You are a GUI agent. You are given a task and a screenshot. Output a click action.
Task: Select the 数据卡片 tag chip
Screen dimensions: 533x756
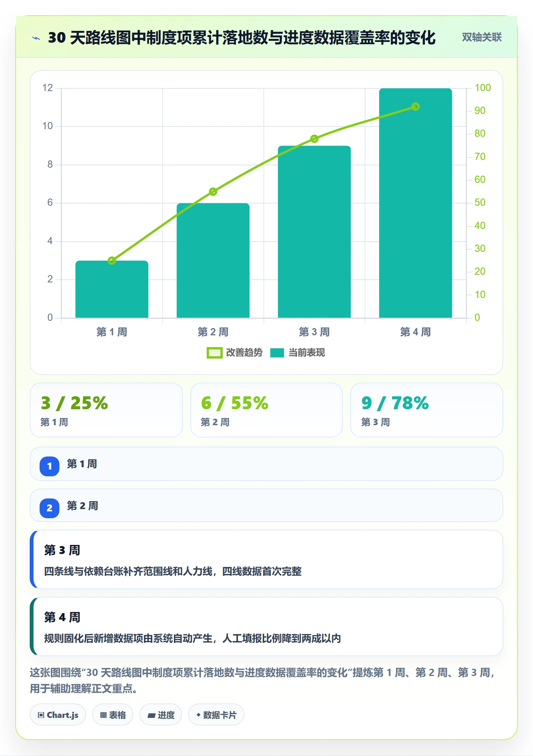[216, 715]
